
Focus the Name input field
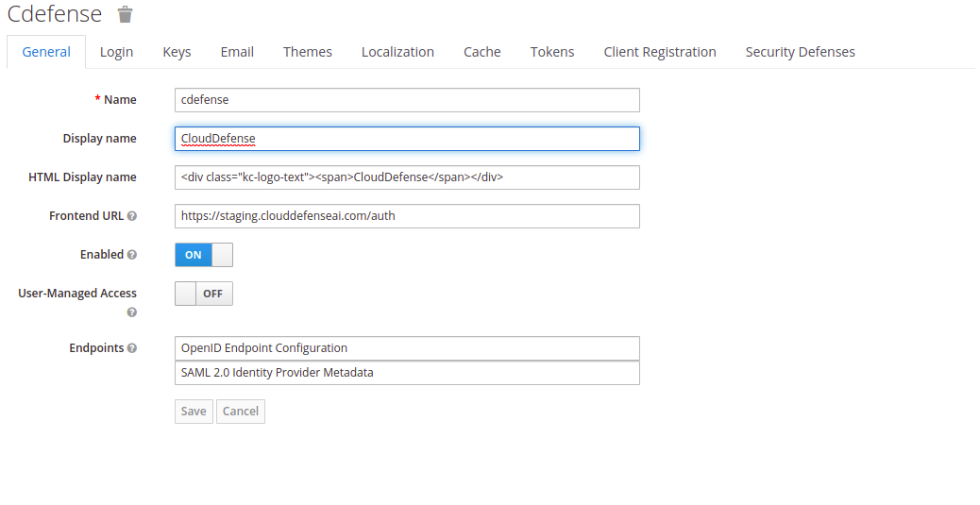coord(407,100)
